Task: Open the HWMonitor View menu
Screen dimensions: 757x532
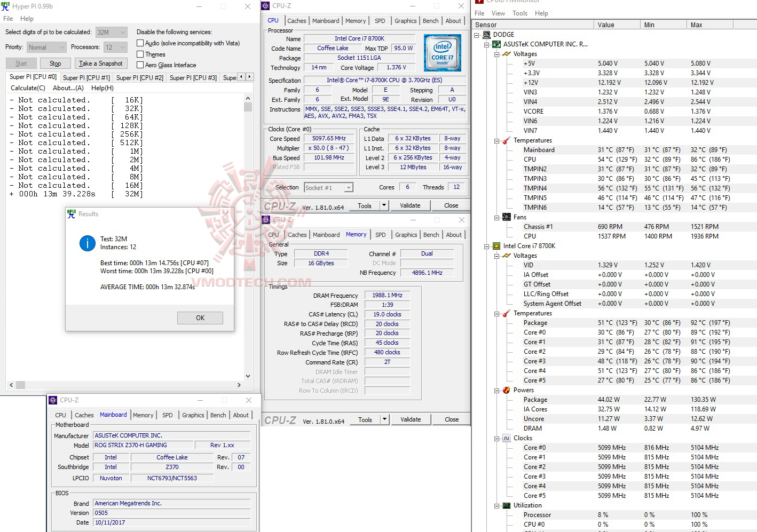Action: pos(498,13)
